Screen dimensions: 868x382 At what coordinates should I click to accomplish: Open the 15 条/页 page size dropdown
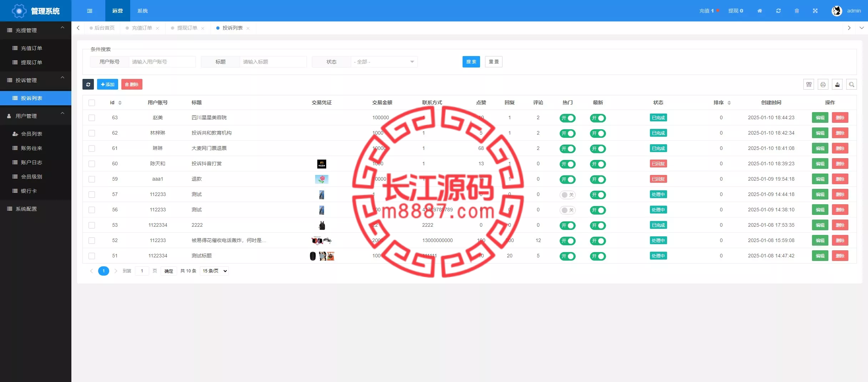tap(214, 271)
